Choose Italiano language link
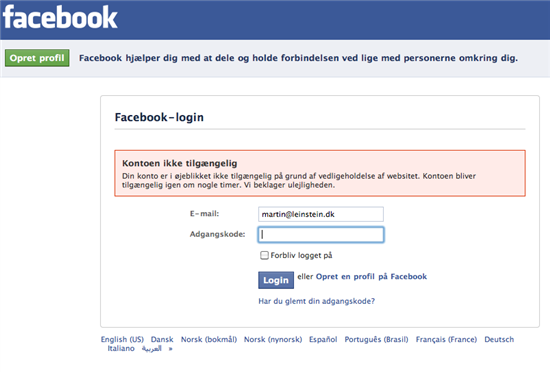This screenshot has height=372, width=550. 121,349
